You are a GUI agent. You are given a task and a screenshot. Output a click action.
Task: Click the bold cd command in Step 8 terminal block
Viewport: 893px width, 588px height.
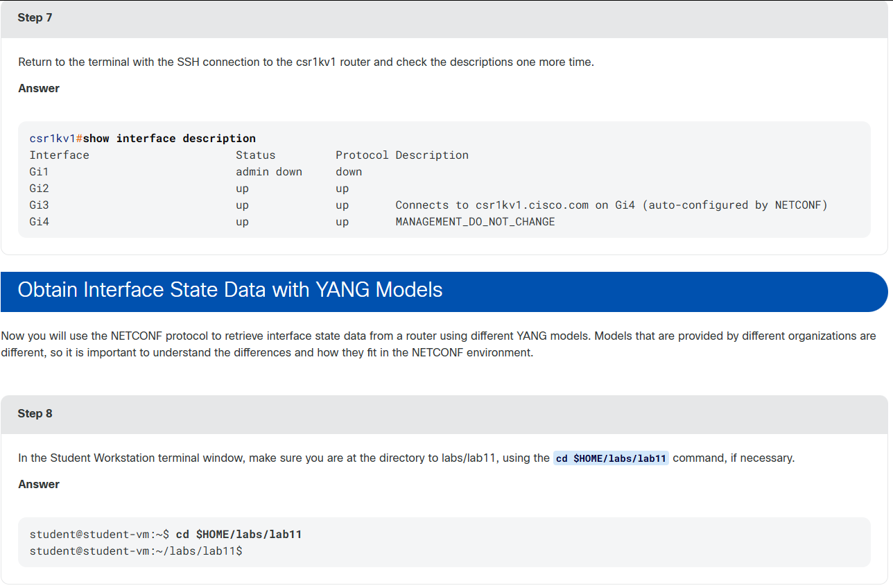[x=239, y=535]
